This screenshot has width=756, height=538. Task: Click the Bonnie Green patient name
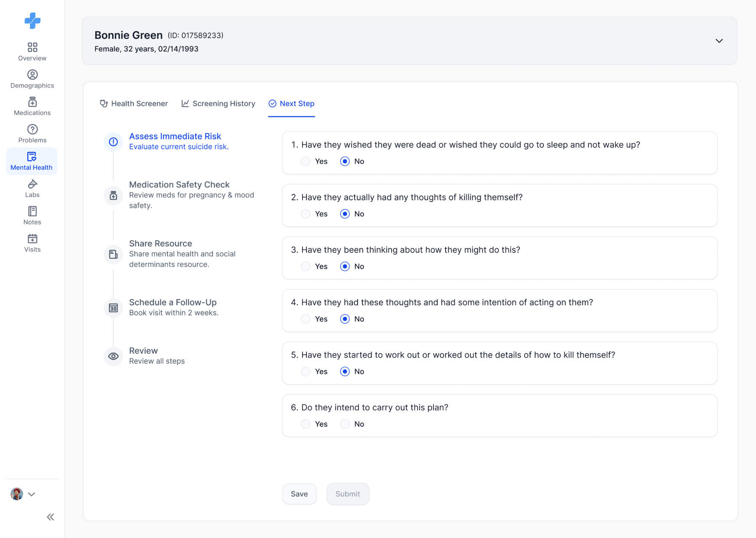tap(129, 35)
